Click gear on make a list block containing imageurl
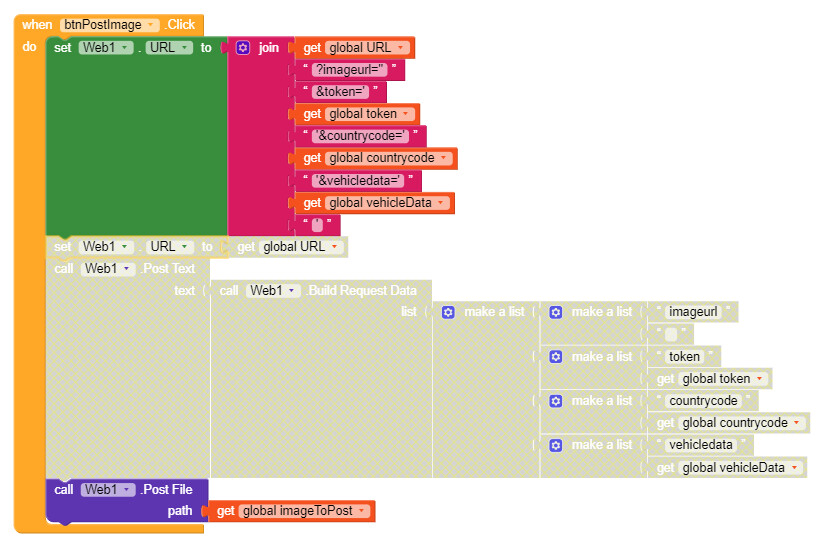Image resolution: width=836 pixels, height=545 pixels. [x=556, y=312]
